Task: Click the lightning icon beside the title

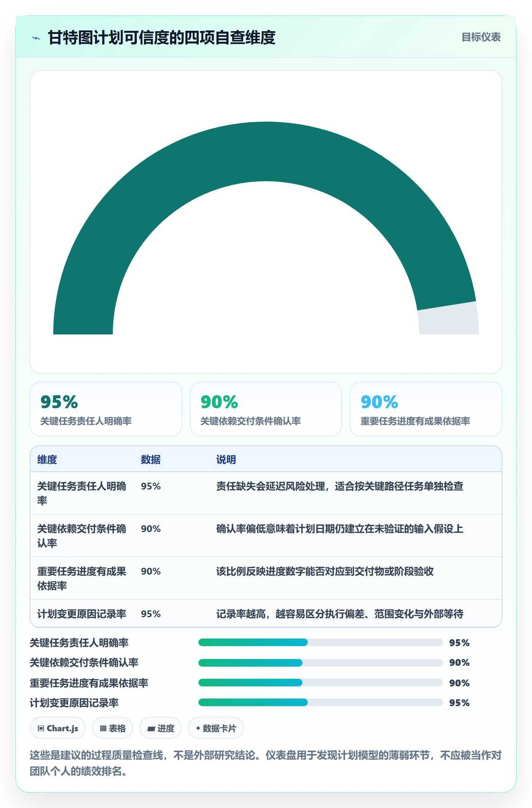Action: [36, 38]
